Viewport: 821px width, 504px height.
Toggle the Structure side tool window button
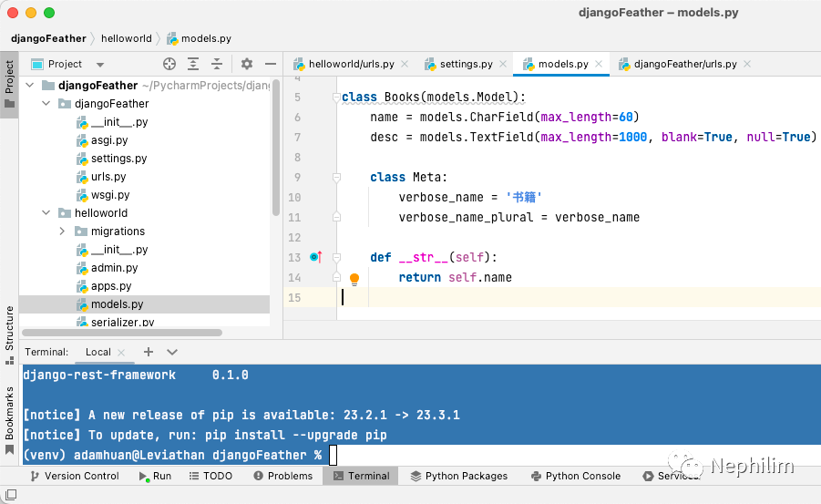point(9,335)
